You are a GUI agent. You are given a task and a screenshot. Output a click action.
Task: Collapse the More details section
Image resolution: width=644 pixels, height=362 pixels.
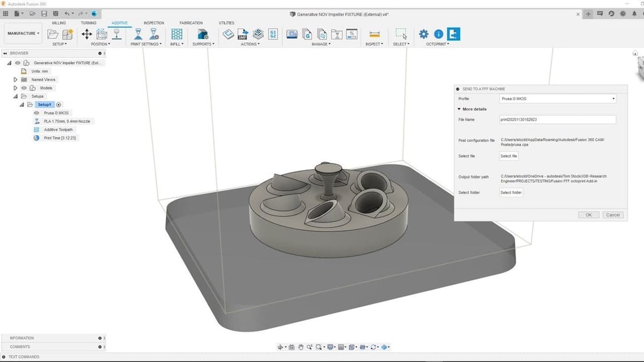[x=459, y=109]
